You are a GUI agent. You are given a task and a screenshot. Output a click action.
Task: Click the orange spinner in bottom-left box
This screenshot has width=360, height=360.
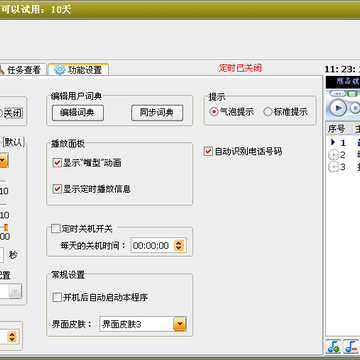12,336
